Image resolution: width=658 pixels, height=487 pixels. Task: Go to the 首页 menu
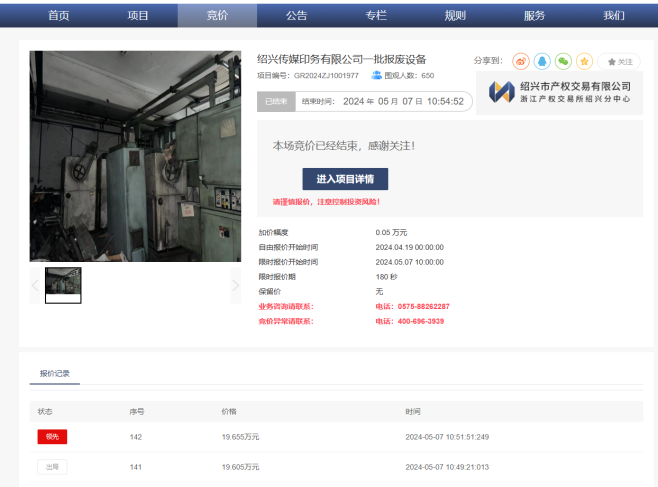pos(58,16)
